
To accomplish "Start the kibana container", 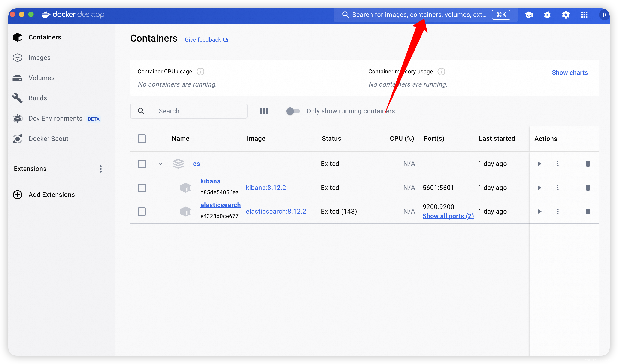I will pos(540,188).
